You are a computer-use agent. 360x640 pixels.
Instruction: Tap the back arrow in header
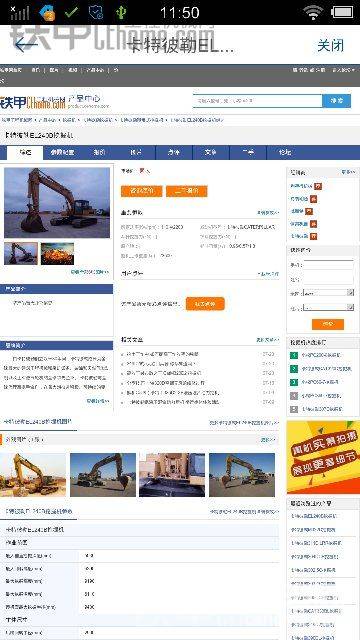26,45
